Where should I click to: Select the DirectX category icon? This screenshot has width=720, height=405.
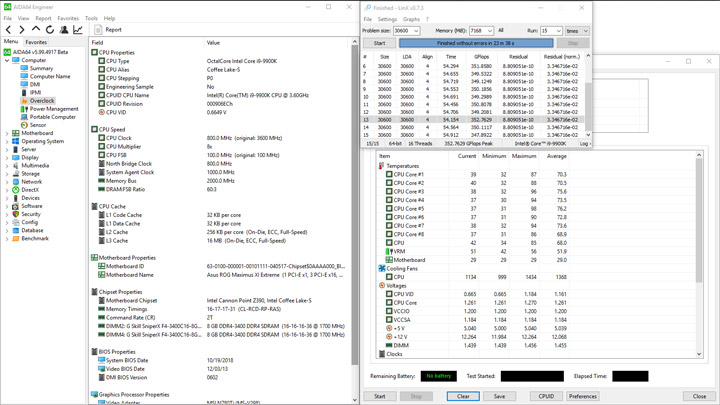[x=16, y=190]
